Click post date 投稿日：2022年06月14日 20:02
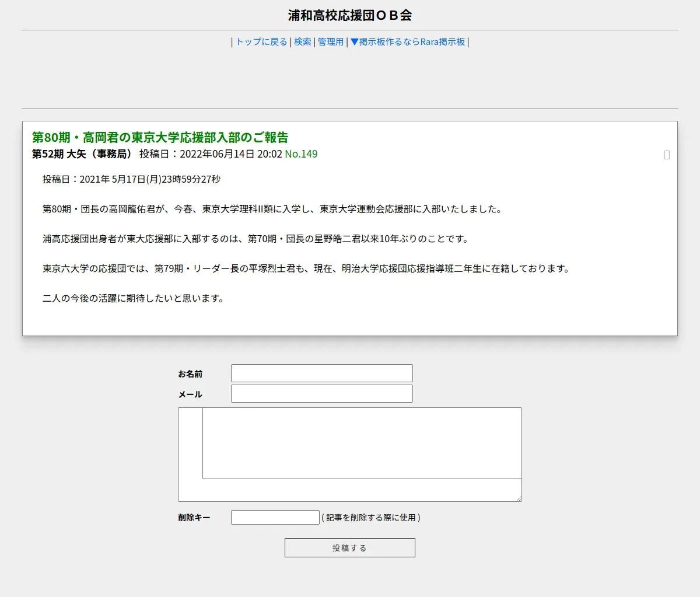 click(211, 154)
